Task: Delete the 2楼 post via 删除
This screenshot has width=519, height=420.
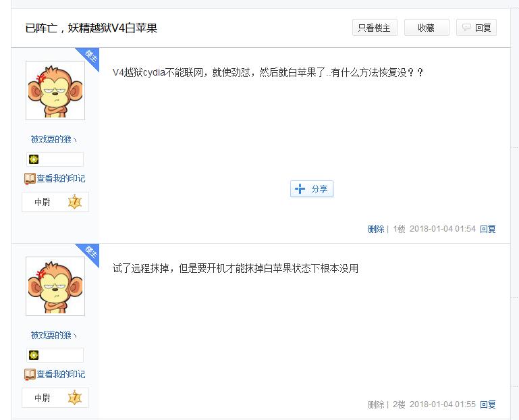Action: (376, 404)
